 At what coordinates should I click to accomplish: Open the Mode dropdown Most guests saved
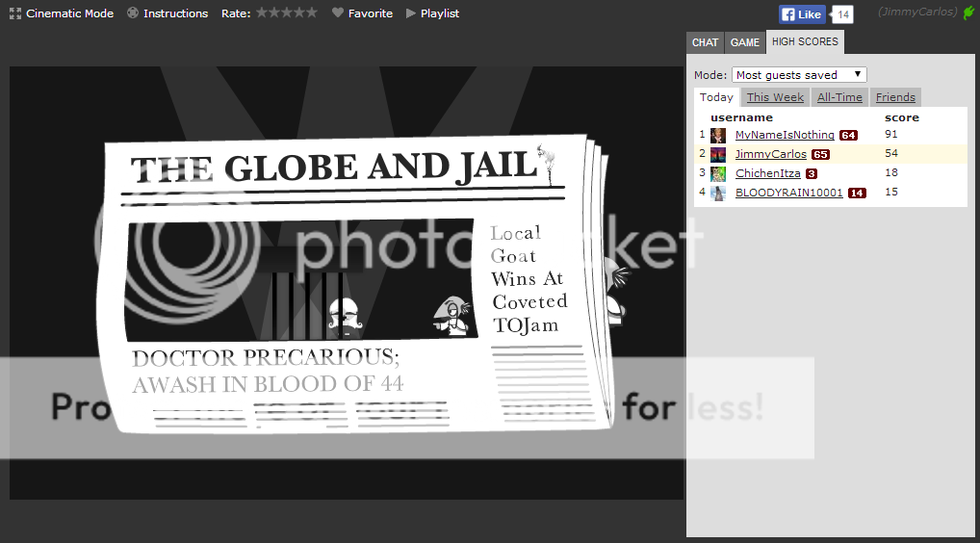coord(799,75)
